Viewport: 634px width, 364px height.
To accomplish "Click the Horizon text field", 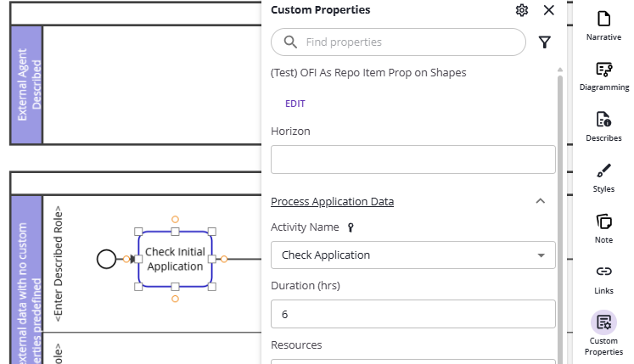I will (x=412, y=160).
